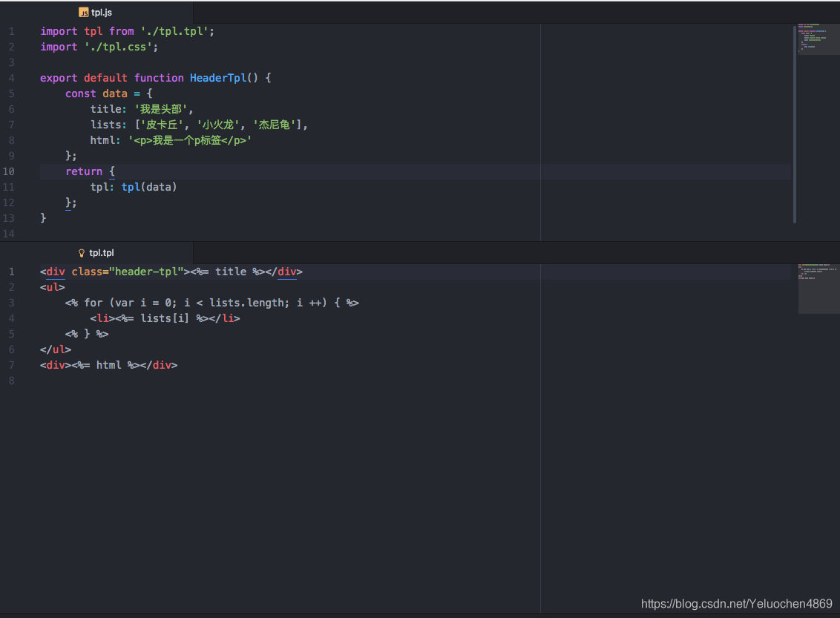The image size is (840, 618).
Task: Click the 'from' keyword on line 1
Action: click(x=122, y=31)
